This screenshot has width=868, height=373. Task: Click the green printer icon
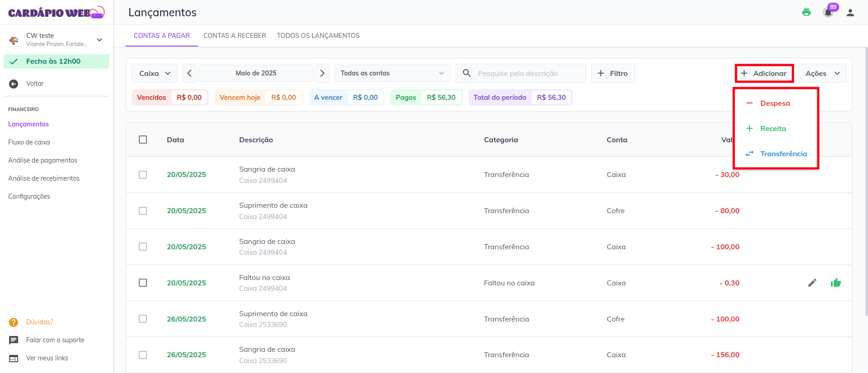806,12
